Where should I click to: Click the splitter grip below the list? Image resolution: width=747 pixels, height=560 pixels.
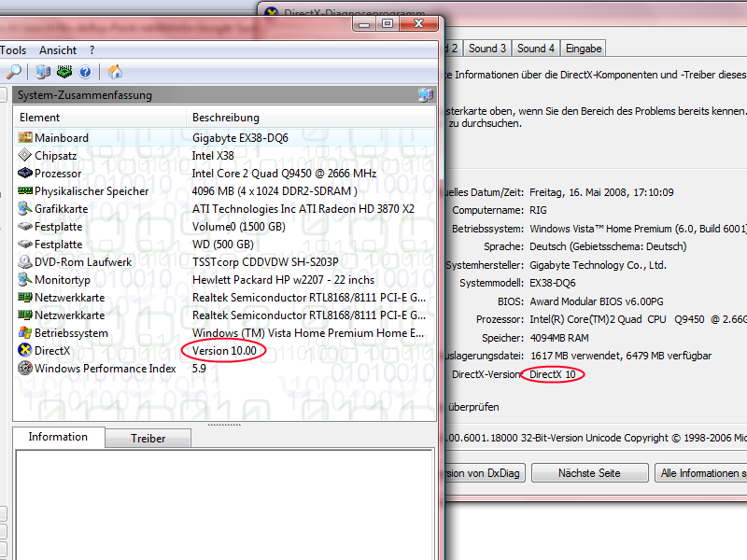(224, 425)
